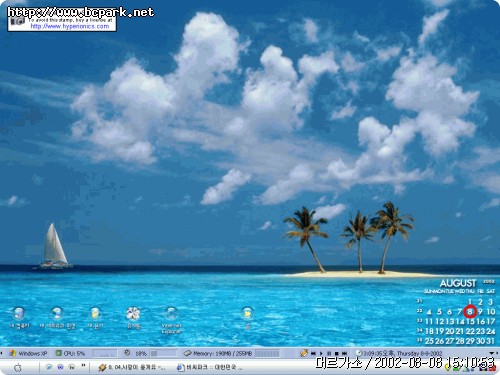Click the pause button in the media controls
Screen dimensions: 500x375
329,353
